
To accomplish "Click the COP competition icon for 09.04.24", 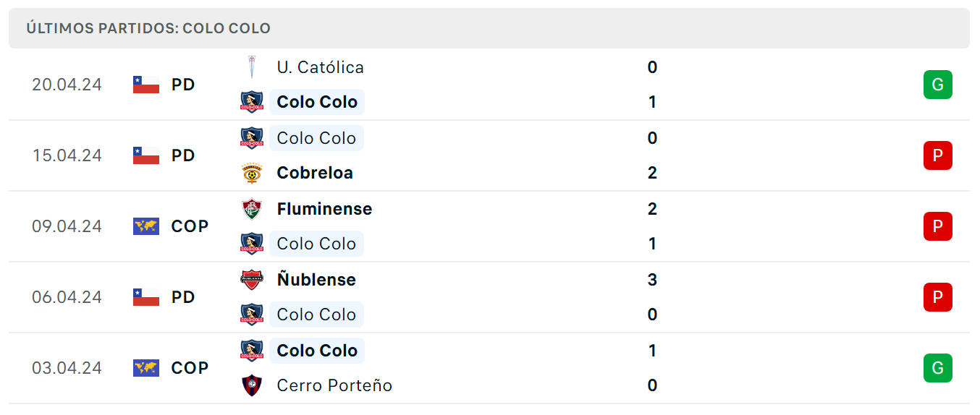I will [x=146, y=226].
